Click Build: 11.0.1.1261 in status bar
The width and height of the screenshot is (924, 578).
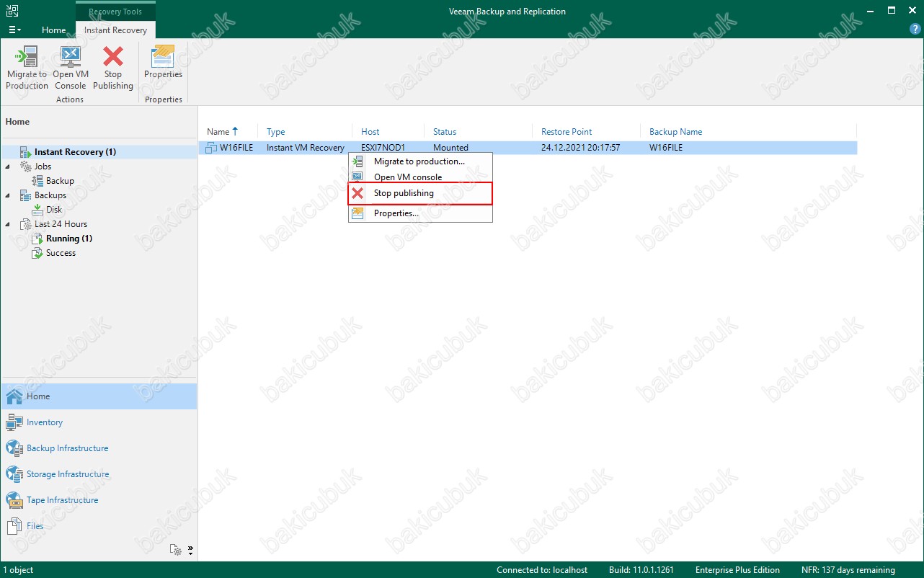(641, 570)
